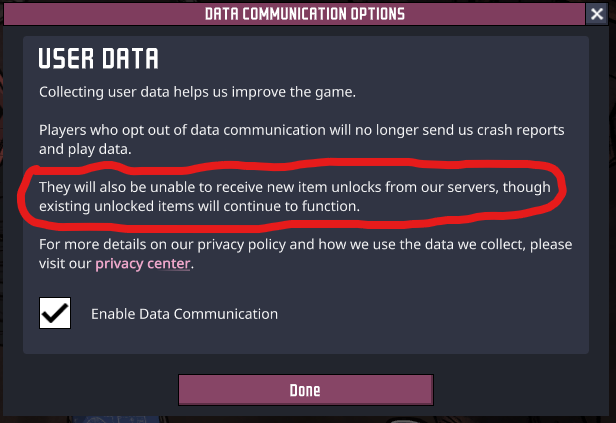Screen dimensions: 616x423
Task: Uncheck the Enable Data Communication checkbox
Action: pyautogui.click(x=55, y=313)
